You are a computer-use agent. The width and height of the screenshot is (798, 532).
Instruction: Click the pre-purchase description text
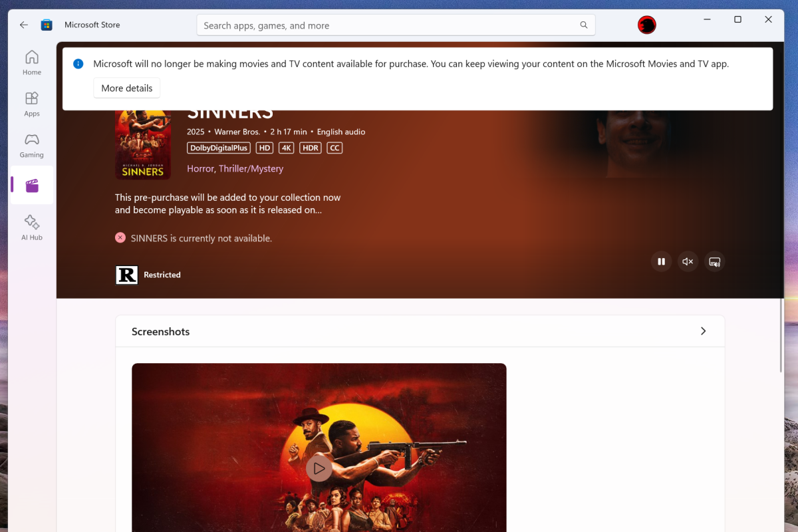pyautogui.click(x=227, y=203)
